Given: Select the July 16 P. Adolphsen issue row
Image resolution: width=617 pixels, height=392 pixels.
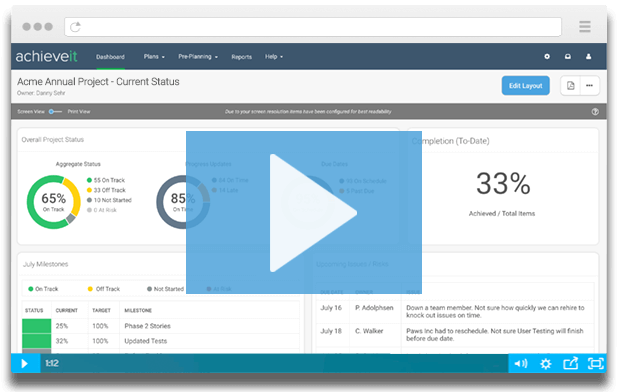Looking at the screenshot, I should point(455,311).
